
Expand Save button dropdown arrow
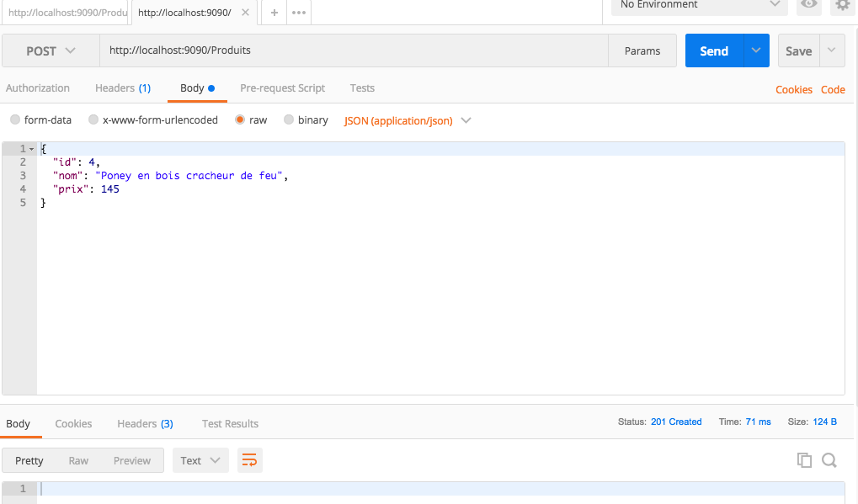pyautogui.click(x=832, y=50)
